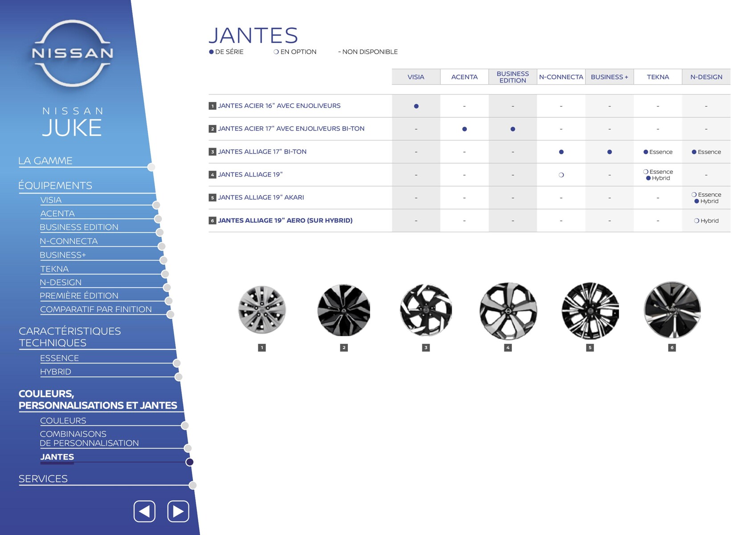
Task: Go to the VISIA equipment page
Action: pos(51,200)
